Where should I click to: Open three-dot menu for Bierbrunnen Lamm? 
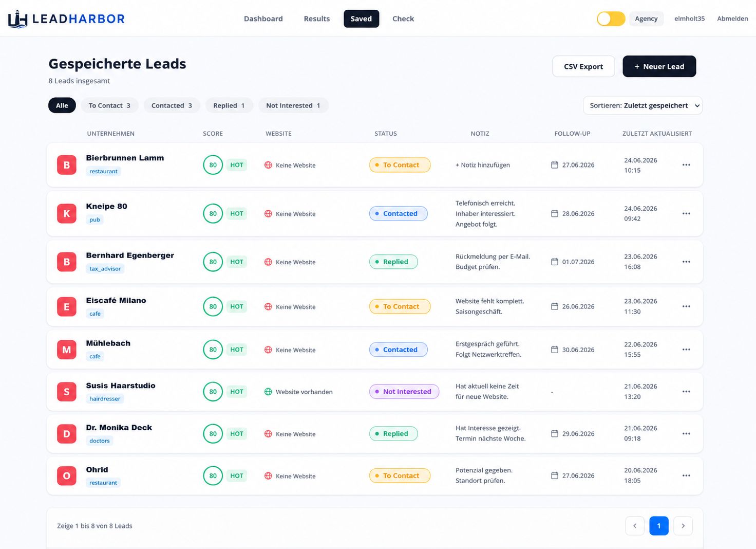click(686, 165)
